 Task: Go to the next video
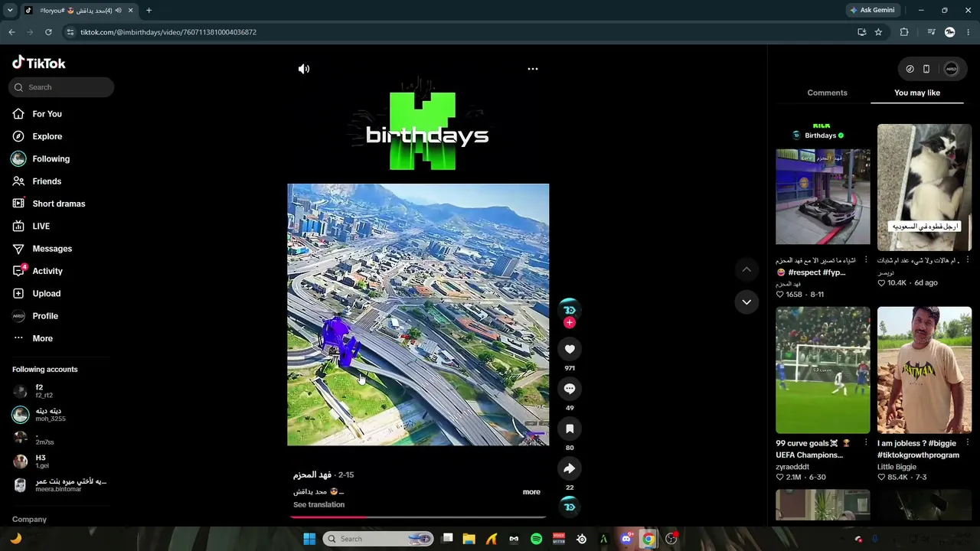746,302
